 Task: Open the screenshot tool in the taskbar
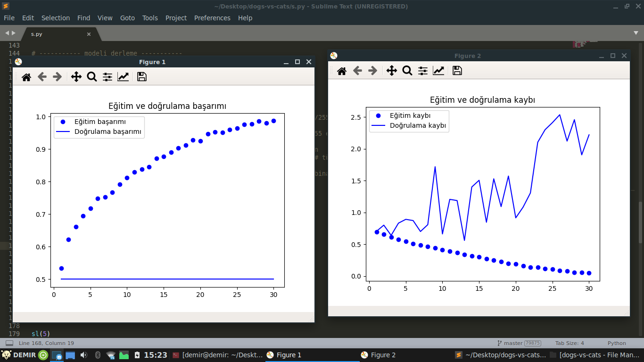point(57,355)
